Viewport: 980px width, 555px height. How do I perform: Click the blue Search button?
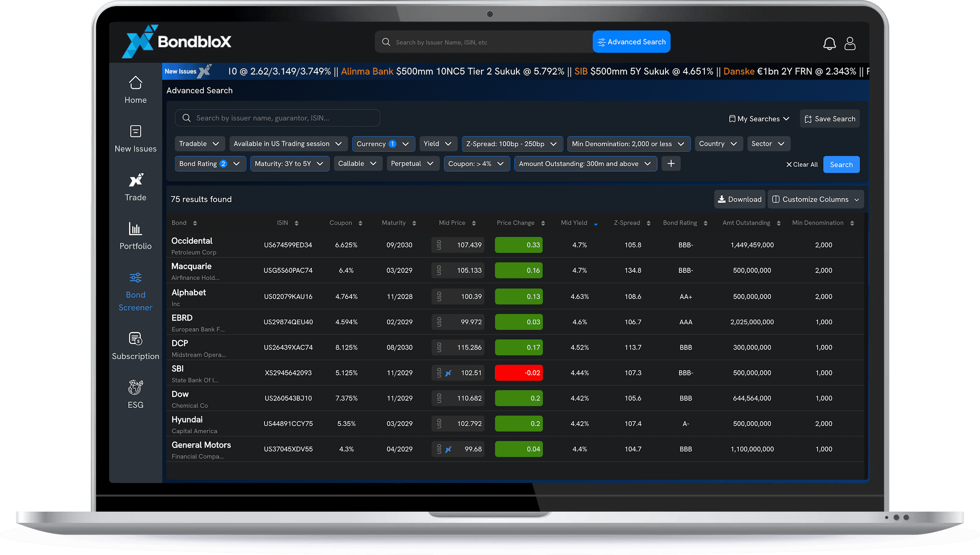(x=841, y=165)
